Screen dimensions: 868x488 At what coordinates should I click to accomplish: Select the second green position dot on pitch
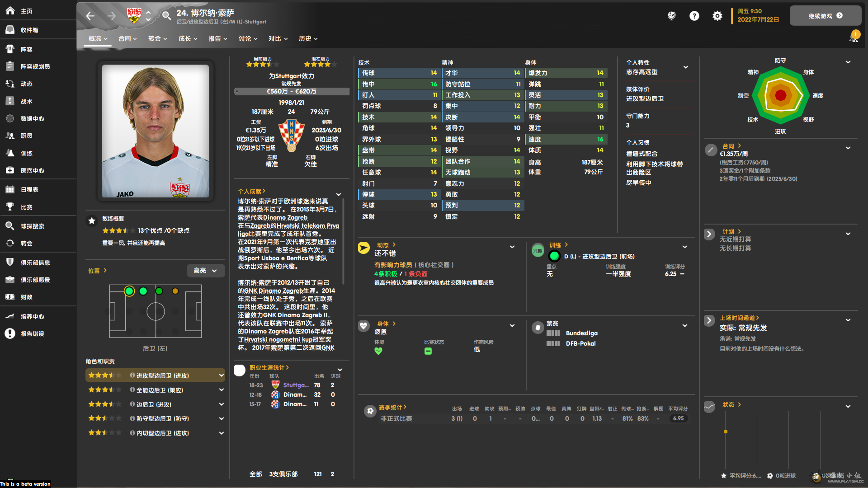click(143, 291)
